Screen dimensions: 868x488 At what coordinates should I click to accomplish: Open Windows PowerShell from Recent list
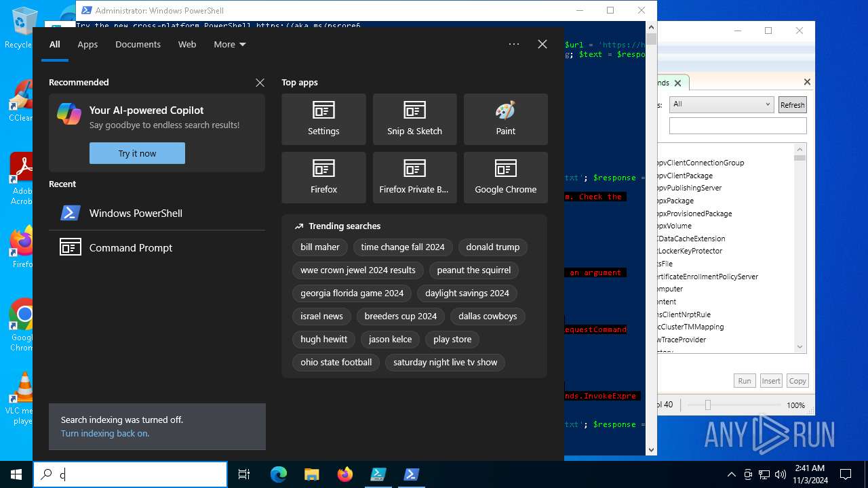click(157, 213)
